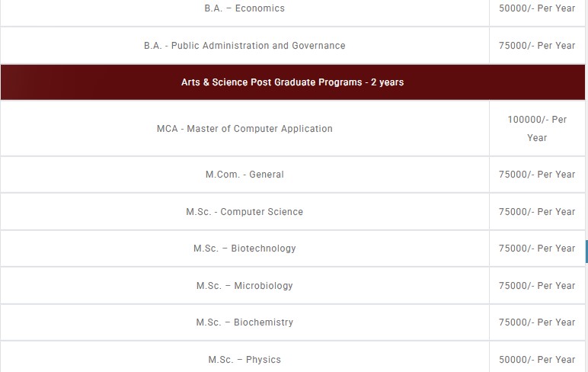Select the M.Sc. – Biochemistry program
The image size is (588, 372).
244,322
